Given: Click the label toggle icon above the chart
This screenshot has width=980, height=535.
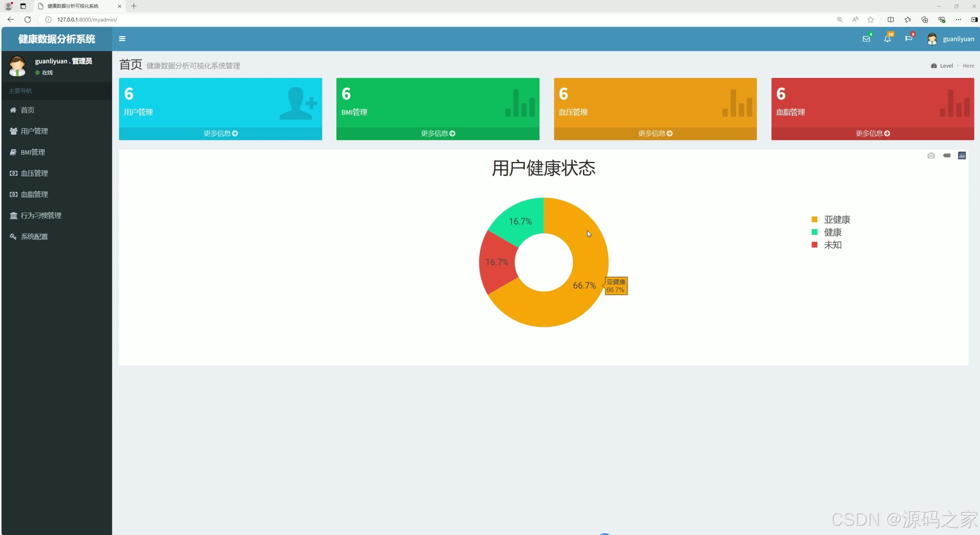Looking at the screenshot, I should (947, 156).
